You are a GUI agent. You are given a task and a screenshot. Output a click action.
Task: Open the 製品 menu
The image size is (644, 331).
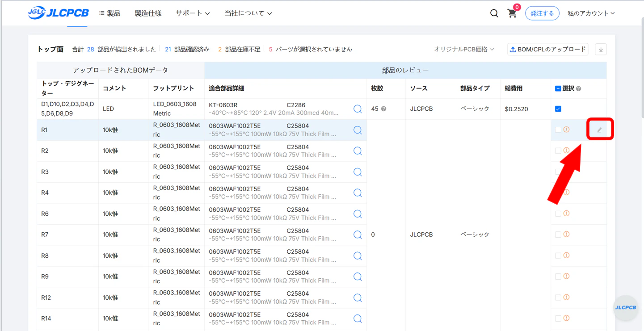(110, 13)
